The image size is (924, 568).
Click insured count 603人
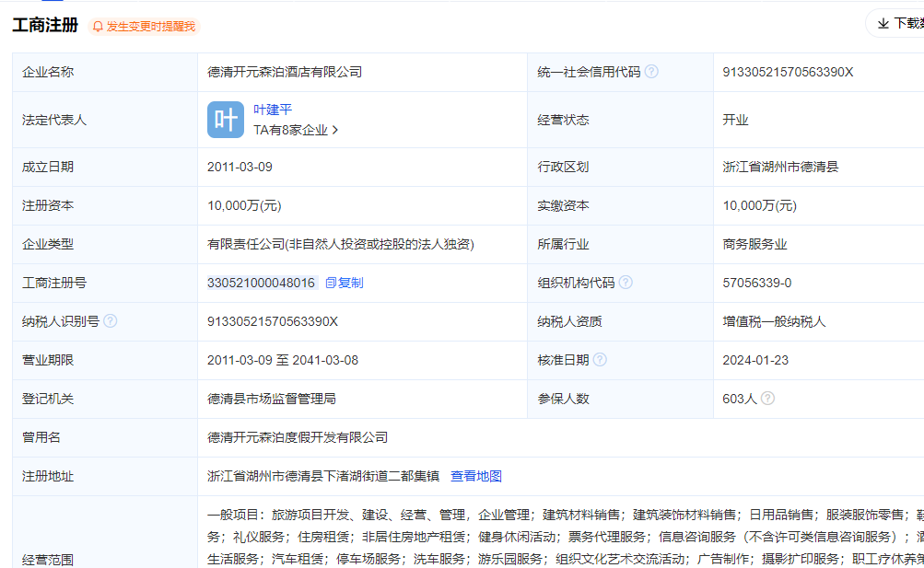740,399
